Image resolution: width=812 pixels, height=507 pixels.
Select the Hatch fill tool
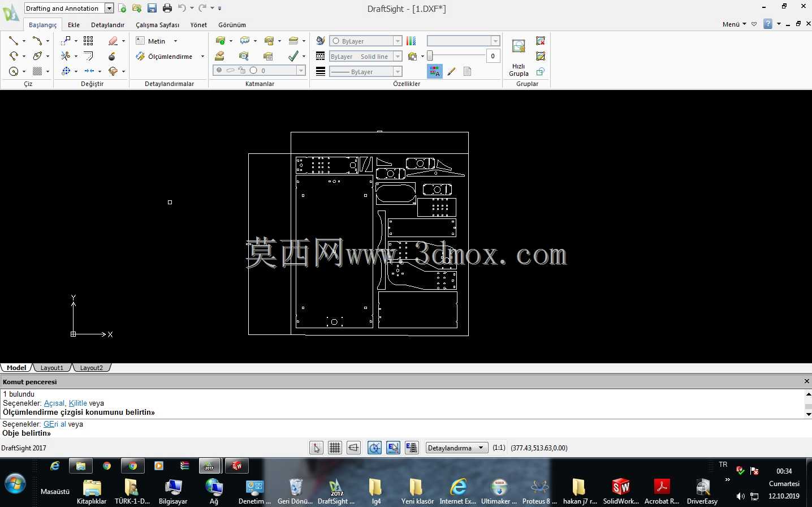(x=37, y=71)
